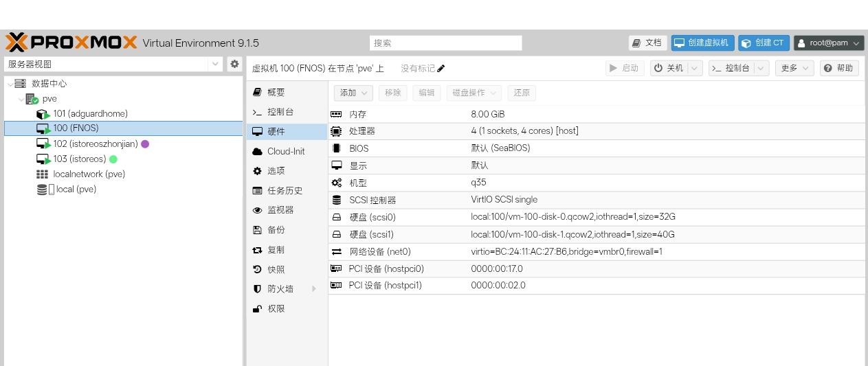Viewport: 868px width, 366px height.
Task: Click the processor chip icon
Action: (336, 131)
